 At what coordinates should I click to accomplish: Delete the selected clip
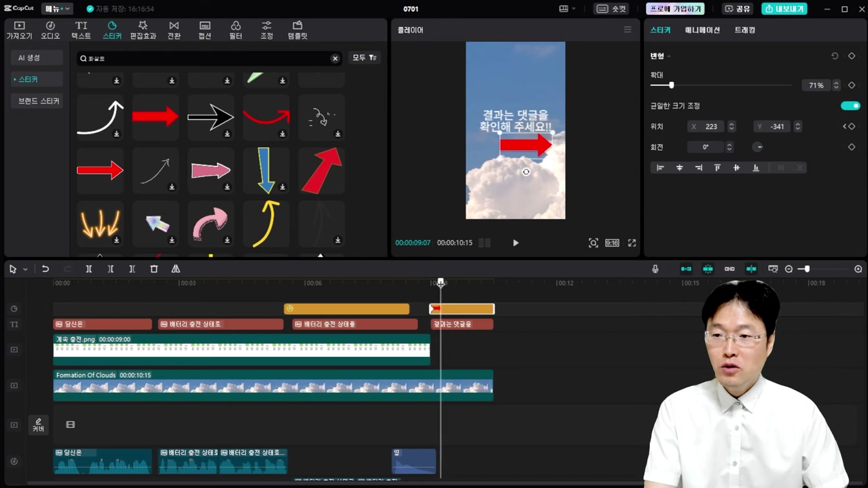(154, 269)
